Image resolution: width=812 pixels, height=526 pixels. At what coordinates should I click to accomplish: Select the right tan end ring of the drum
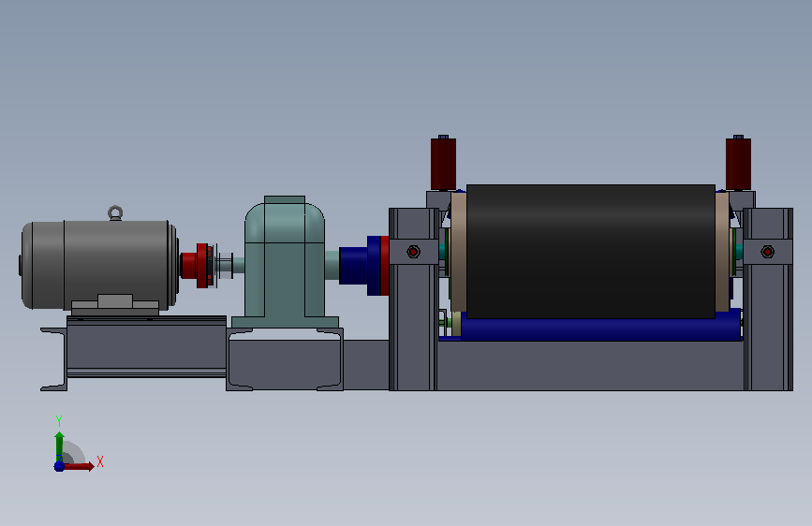[x=723, y=252]
